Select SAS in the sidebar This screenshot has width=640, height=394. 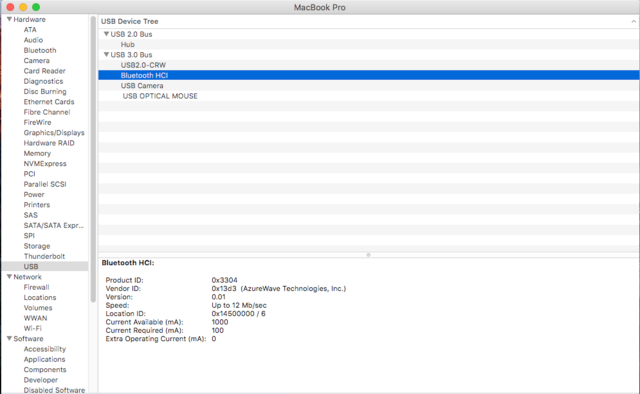click(31, 215)
